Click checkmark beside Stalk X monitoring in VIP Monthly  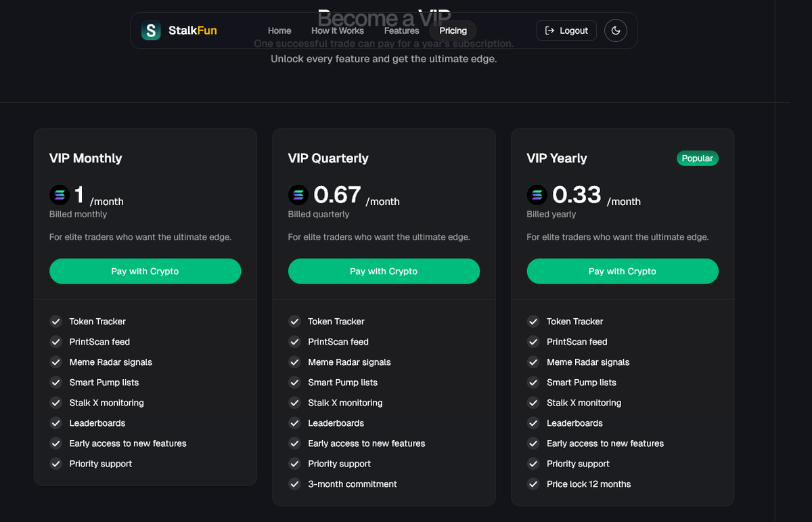[x=55, y=403]
